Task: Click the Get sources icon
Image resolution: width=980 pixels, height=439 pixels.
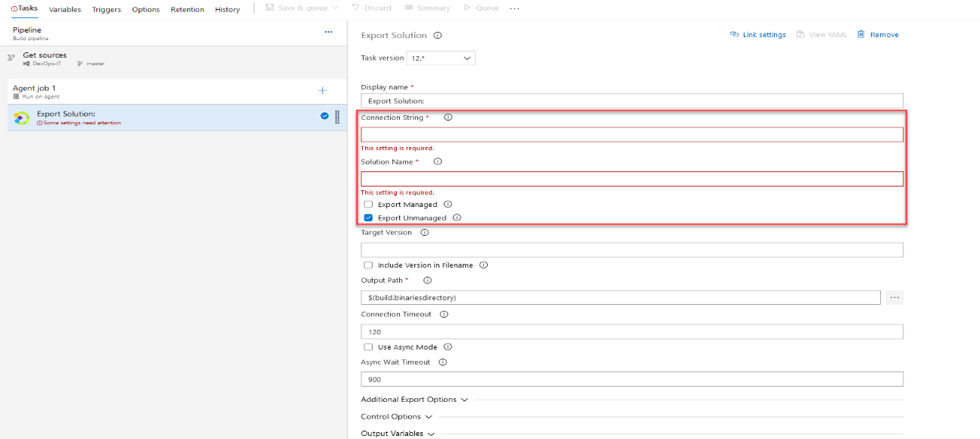Action: pos(11,57)
